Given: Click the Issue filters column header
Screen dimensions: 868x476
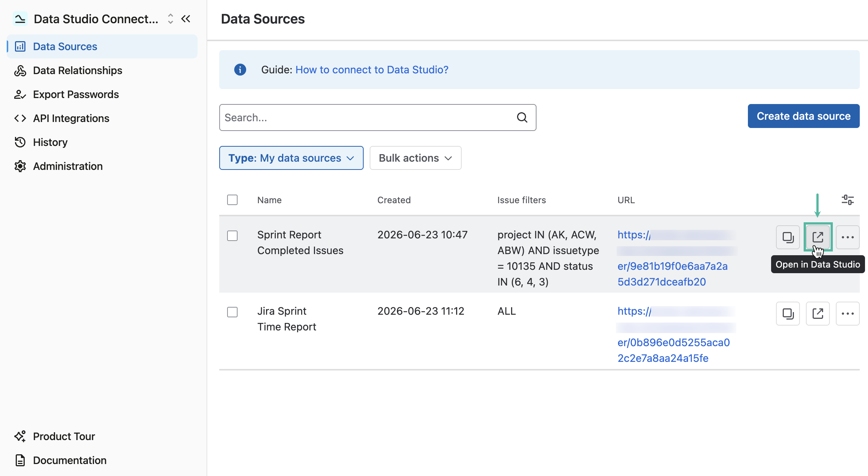Looking at the screenshot, I should 522,200.
